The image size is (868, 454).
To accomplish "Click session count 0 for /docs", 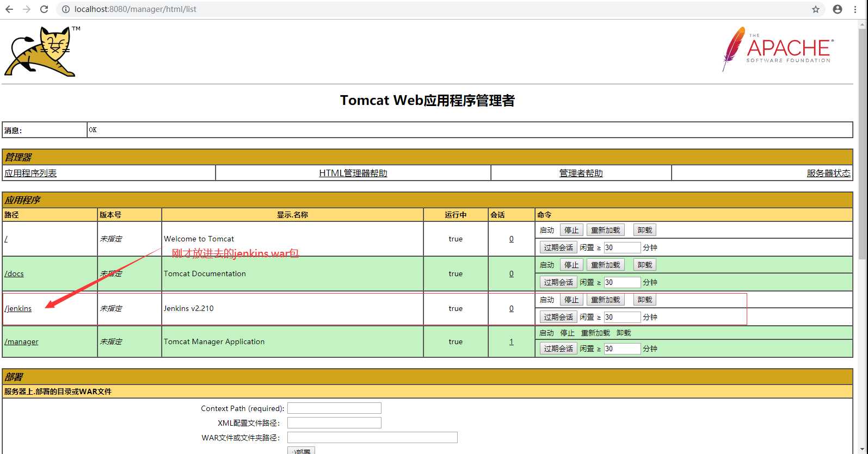I will tap(512, 273).
